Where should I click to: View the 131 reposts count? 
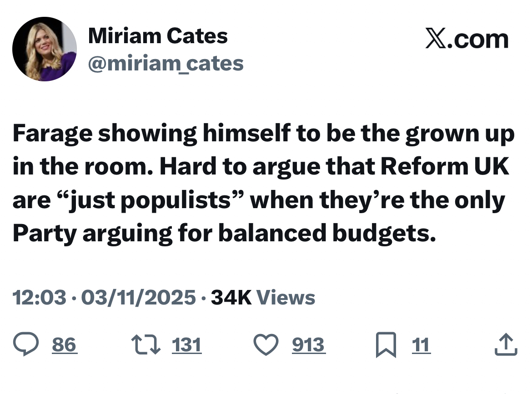(186, 345)
